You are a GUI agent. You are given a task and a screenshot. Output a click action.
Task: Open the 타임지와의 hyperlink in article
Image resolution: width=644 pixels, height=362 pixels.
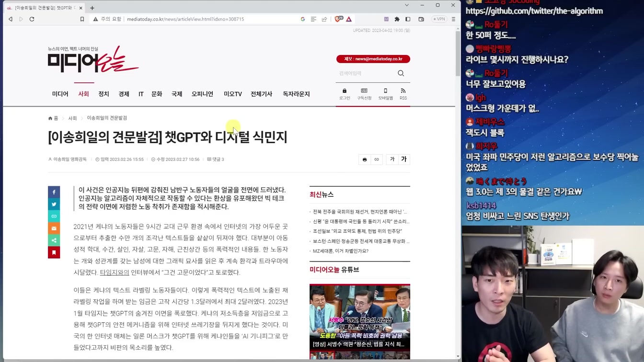coord(115,272)
